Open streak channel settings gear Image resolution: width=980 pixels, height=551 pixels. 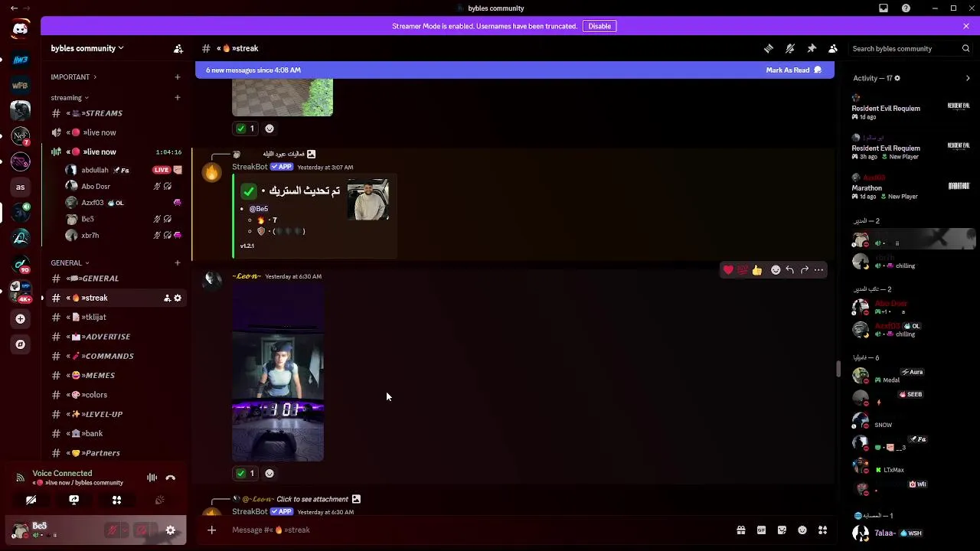[x=178, y=298]
